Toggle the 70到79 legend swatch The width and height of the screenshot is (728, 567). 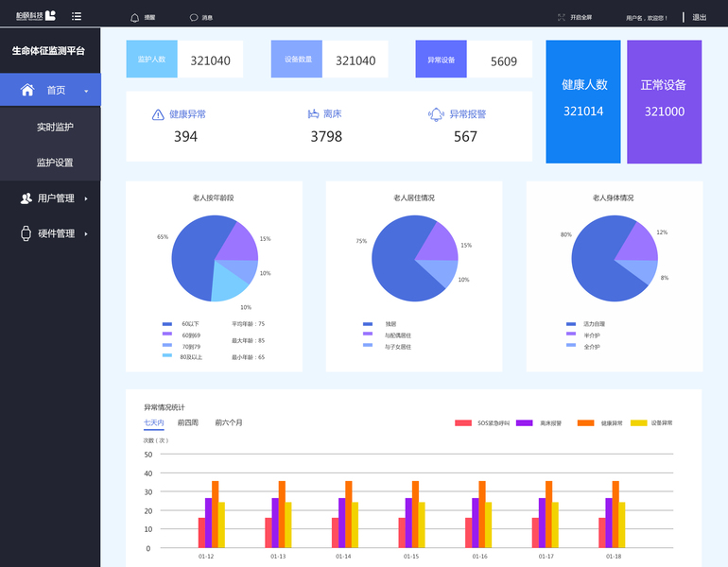point(167,345)
